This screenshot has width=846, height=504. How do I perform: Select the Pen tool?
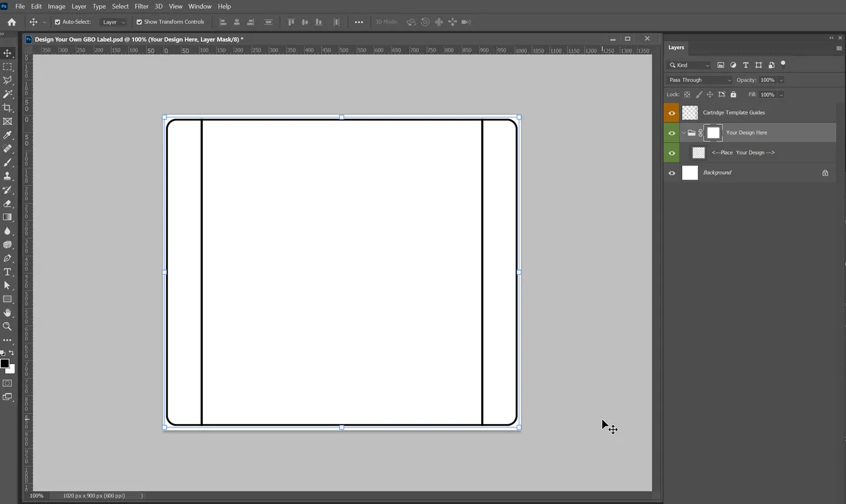tap(7, 258)
